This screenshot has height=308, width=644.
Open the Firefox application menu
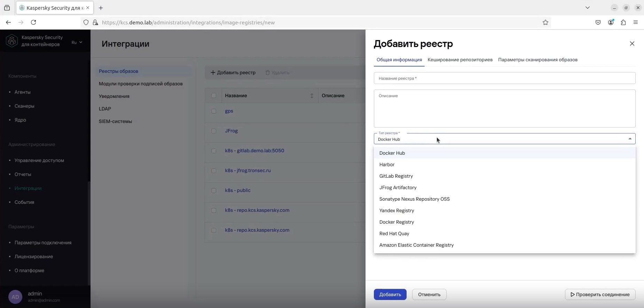[x=636, y=22]
